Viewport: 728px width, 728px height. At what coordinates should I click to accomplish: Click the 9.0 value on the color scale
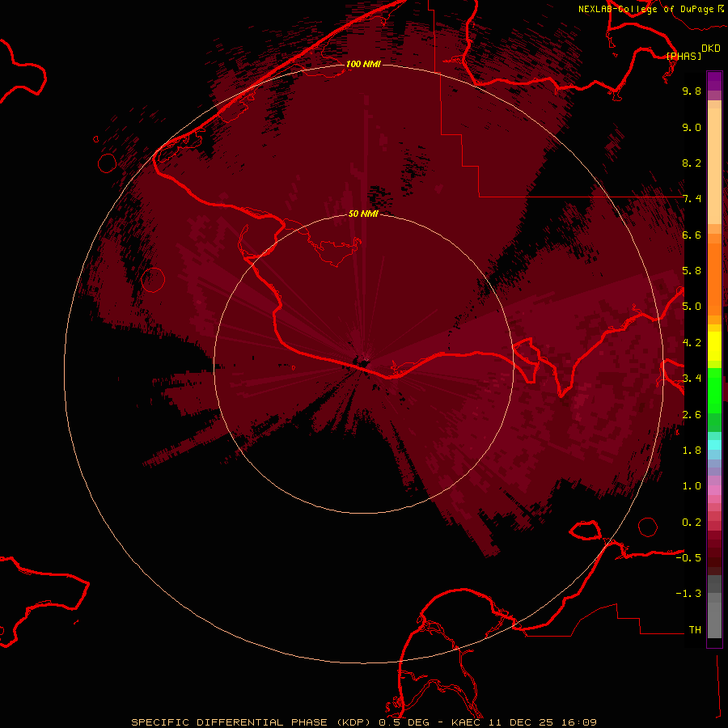(x=692, y=127)
